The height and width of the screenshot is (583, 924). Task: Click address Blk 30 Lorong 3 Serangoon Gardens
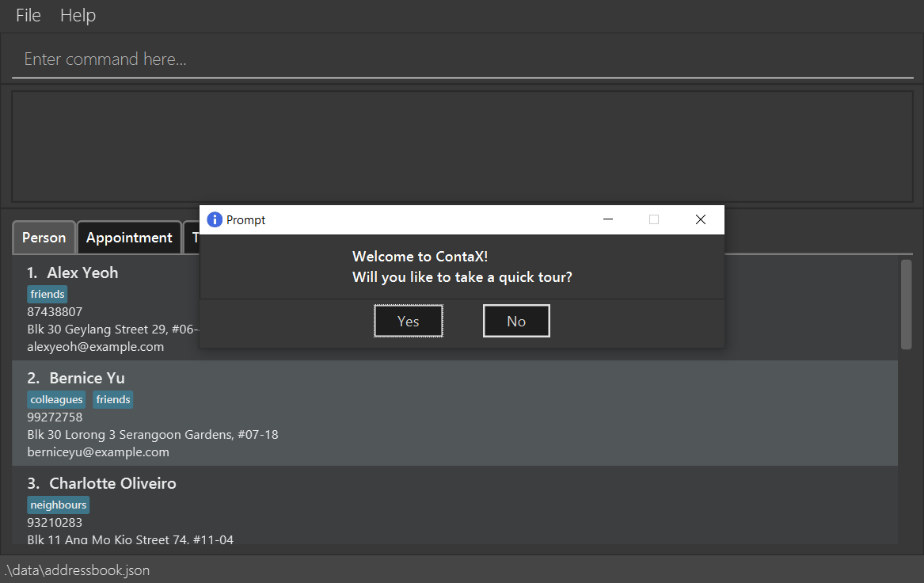pyautogui.click(x=153, y=435)
